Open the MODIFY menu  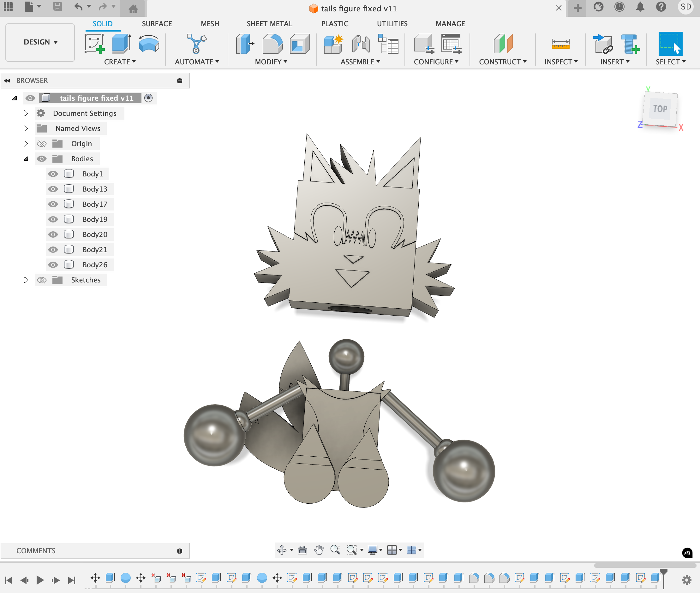[271, 62]
